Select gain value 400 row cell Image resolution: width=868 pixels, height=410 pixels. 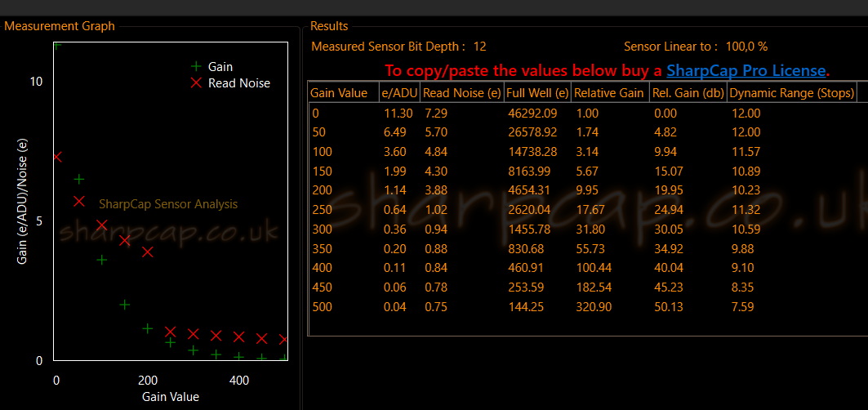pyautogui.click(x=322, y=268)
